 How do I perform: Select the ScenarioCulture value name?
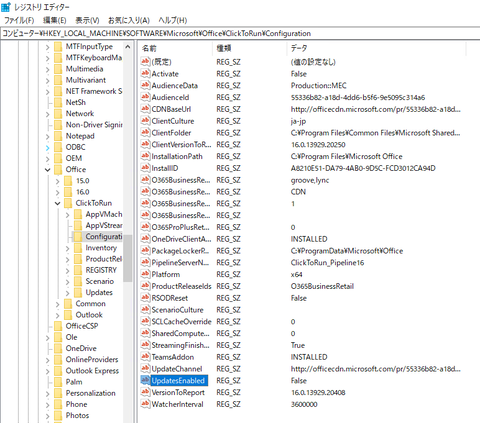[x=177, y=310]
